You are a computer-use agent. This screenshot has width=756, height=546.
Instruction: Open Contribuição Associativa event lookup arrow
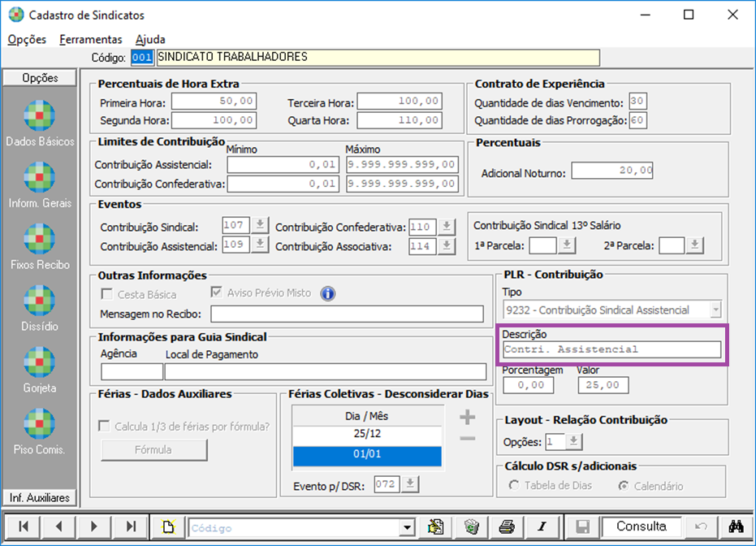tap(447, 246)
